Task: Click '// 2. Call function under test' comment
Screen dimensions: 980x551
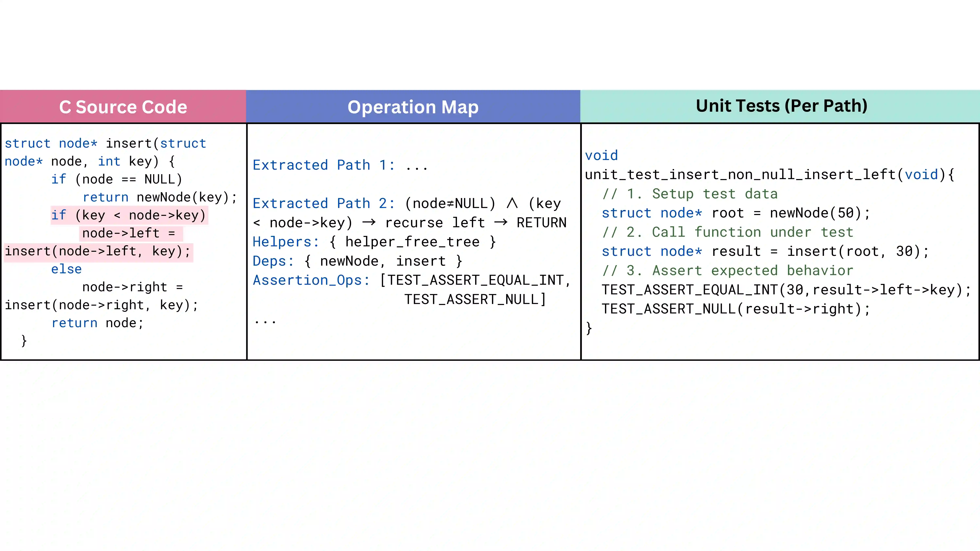Action: [x=728, y=232]
